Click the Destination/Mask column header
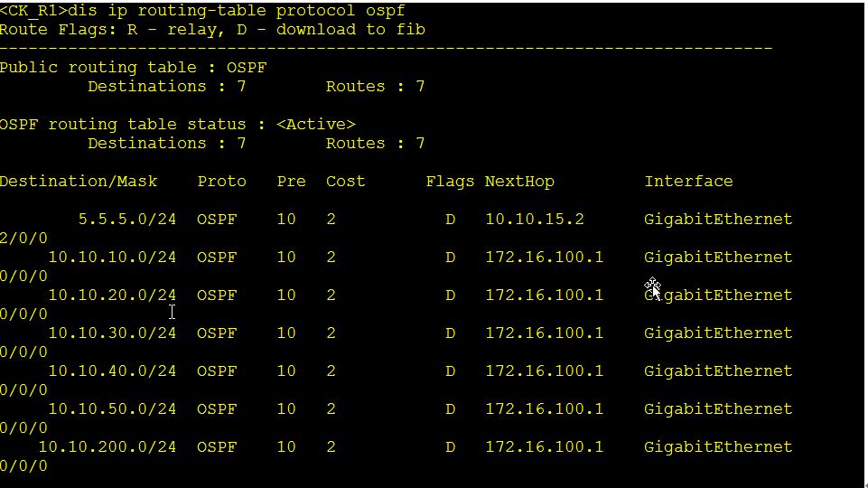The image size is (868, 488). click(79, 182)
